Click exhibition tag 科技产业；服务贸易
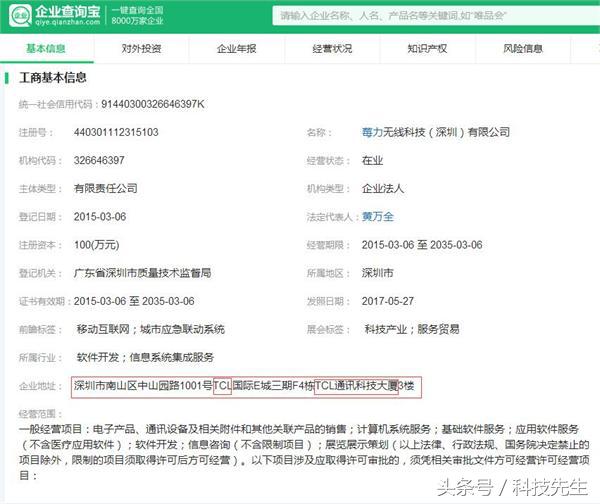600x504 pixels. click(x=412, y=329)
